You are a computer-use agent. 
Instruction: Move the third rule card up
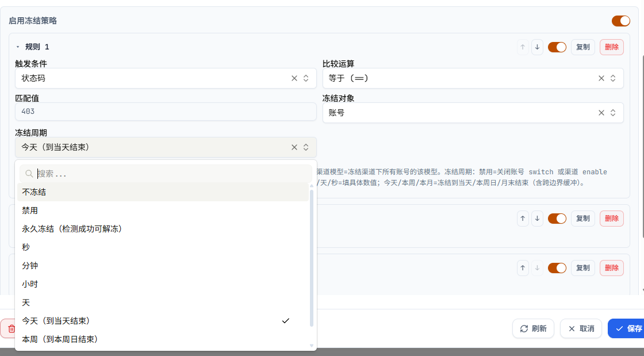tap(523, 268)
